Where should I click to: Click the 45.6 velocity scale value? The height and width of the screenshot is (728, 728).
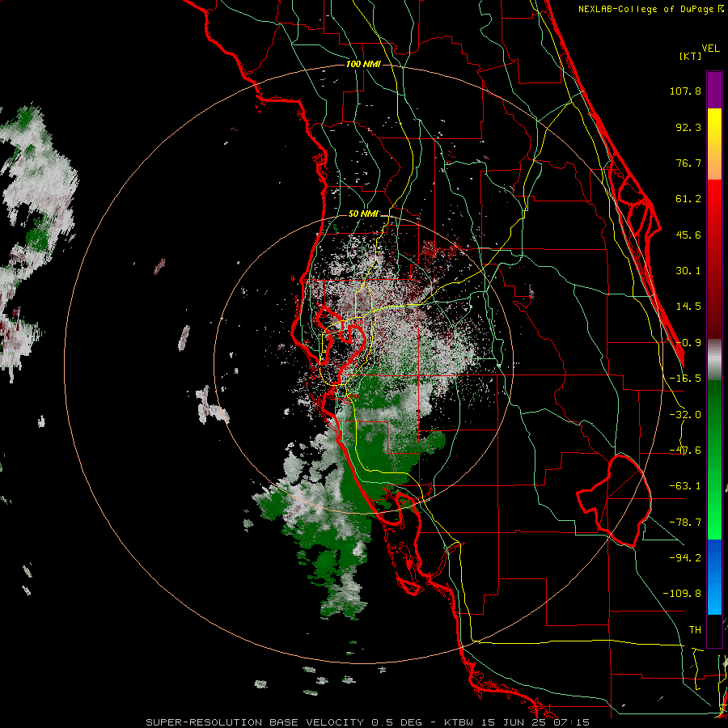[688, 235]
